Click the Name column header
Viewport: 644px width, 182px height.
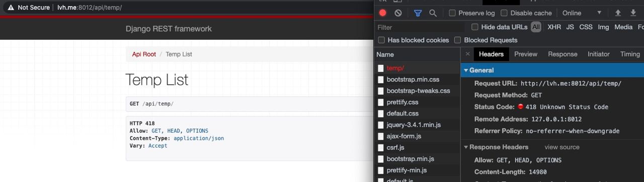(x=417, y=54)
